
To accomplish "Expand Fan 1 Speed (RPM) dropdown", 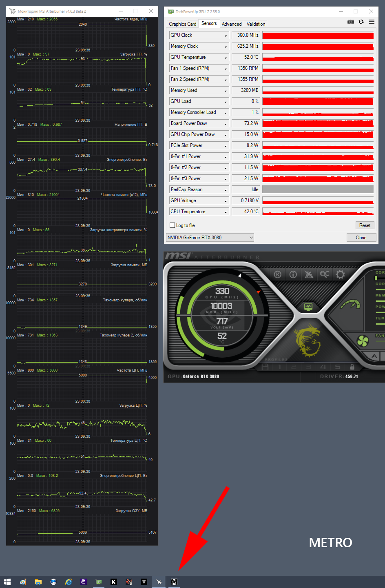I will [x=226, y=69].
